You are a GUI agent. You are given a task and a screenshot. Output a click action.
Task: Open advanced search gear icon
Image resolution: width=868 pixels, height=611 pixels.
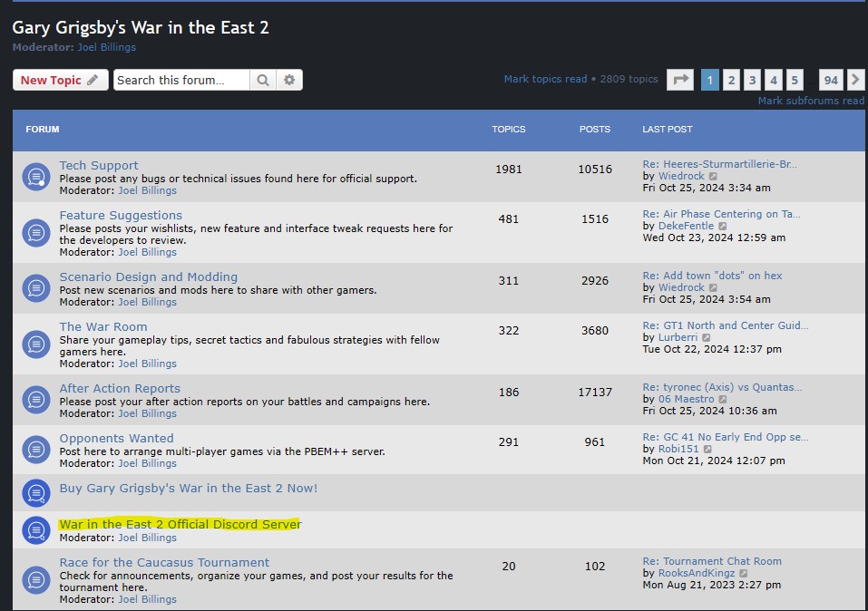tap(289, 81)
